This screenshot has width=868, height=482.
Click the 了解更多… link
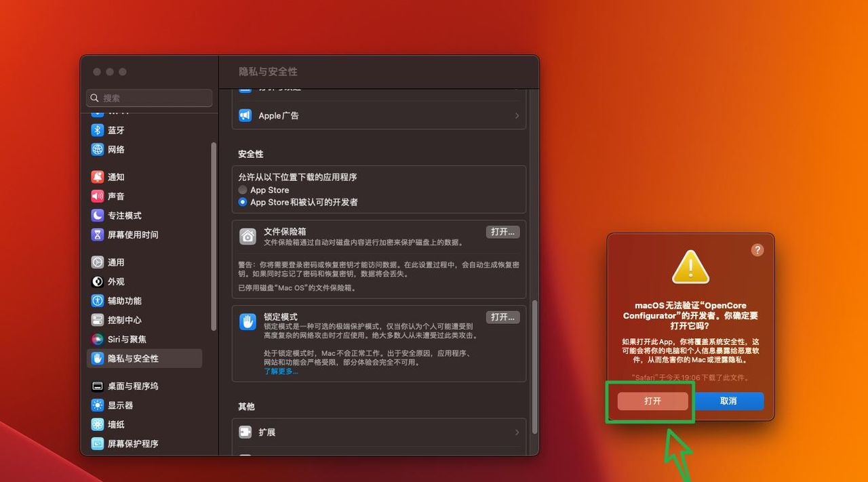281,371
